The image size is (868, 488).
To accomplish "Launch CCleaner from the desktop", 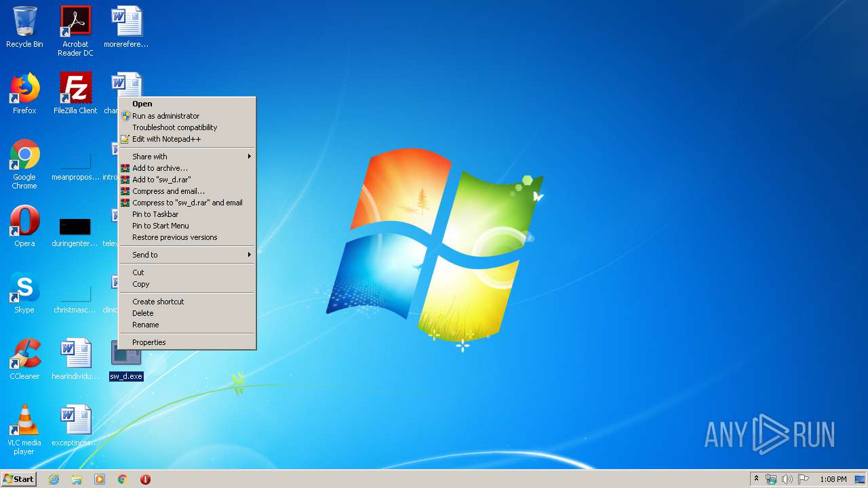I will 24,359.
